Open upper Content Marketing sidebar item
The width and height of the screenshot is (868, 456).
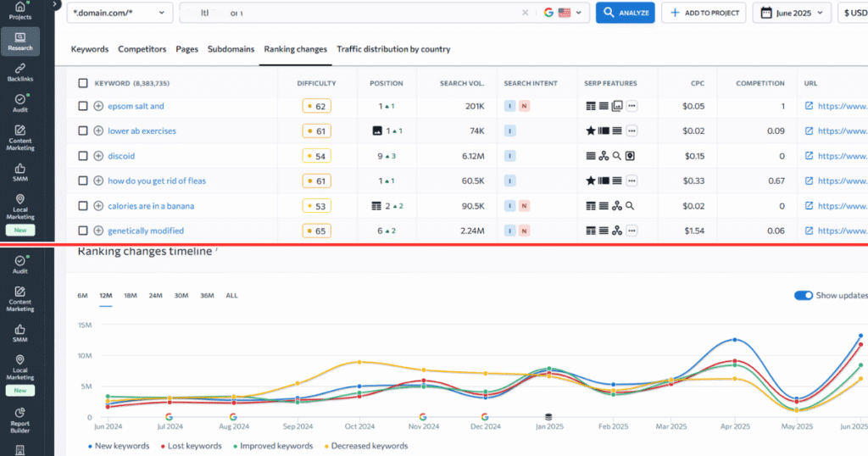20,137
